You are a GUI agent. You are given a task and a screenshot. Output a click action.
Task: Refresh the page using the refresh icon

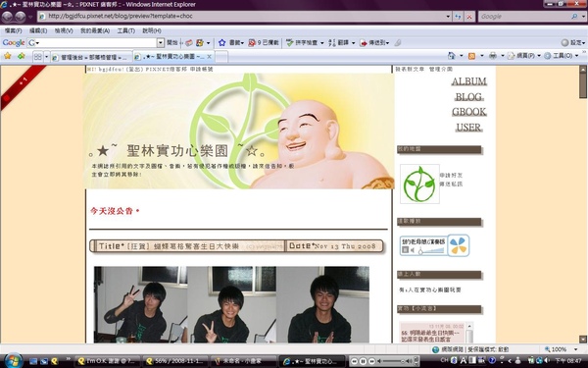click(x=458, y=17)
